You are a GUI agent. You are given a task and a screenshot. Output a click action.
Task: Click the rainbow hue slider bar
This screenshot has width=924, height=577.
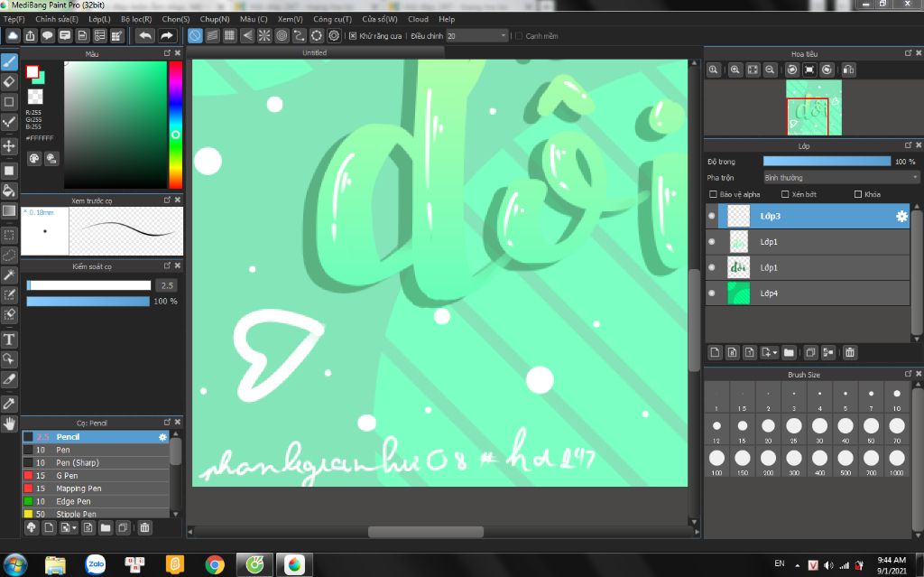point(176,125)
